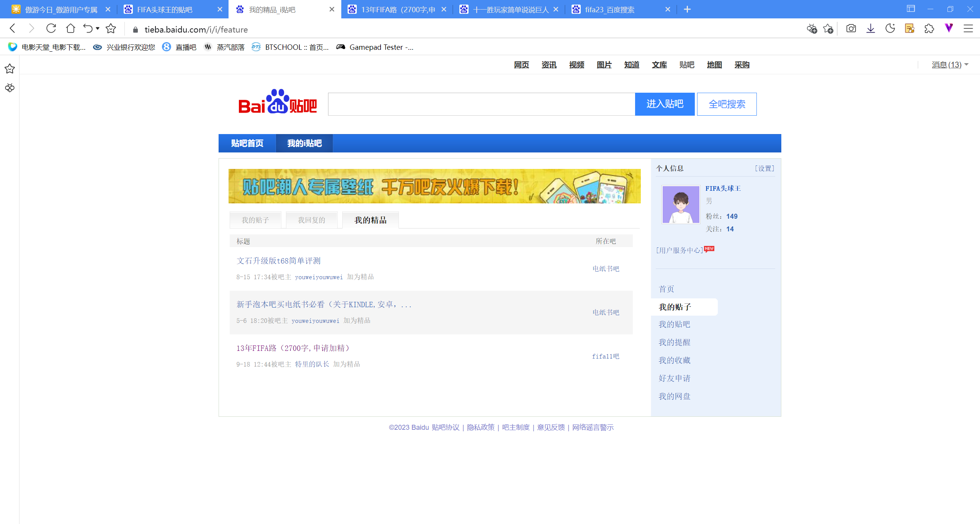Open fifa11吧 forum link
Viewport: 980px width, 524px height.
click(606, 356)
